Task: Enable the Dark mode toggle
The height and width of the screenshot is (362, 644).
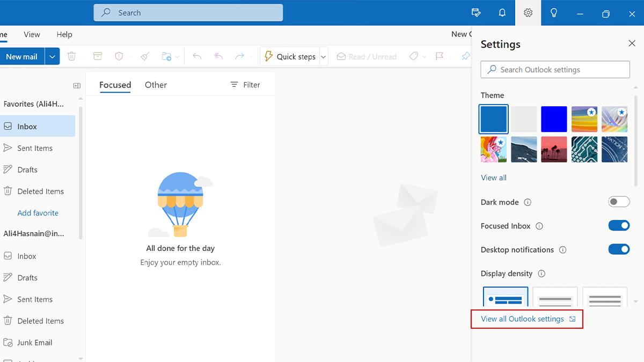Action: coord(619,202)
